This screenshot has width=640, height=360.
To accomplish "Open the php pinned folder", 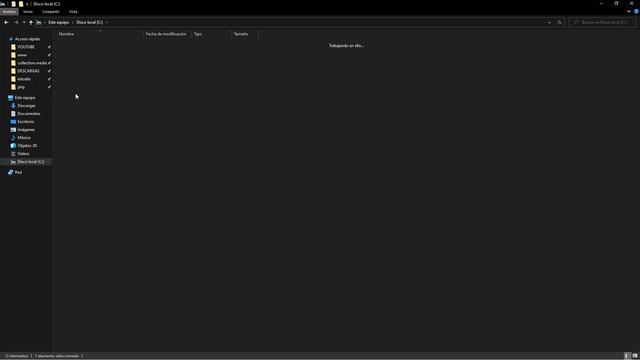I will click(21, 87).
